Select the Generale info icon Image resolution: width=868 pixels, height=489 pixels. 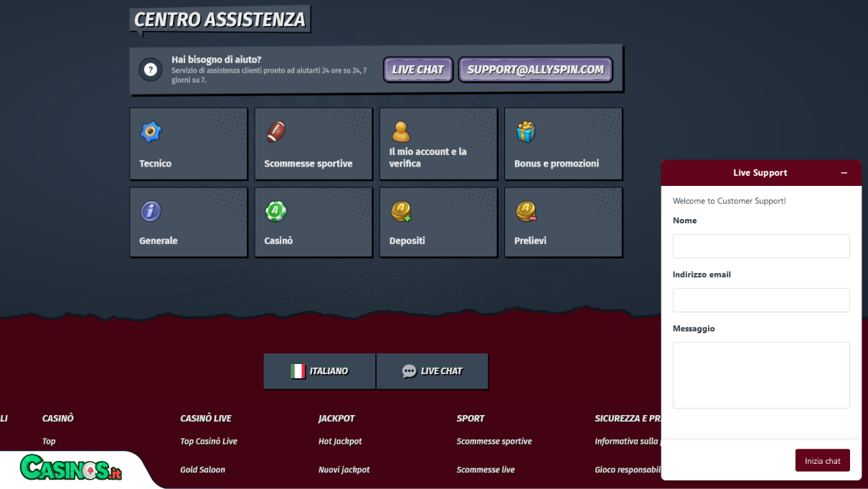(150, 209)
